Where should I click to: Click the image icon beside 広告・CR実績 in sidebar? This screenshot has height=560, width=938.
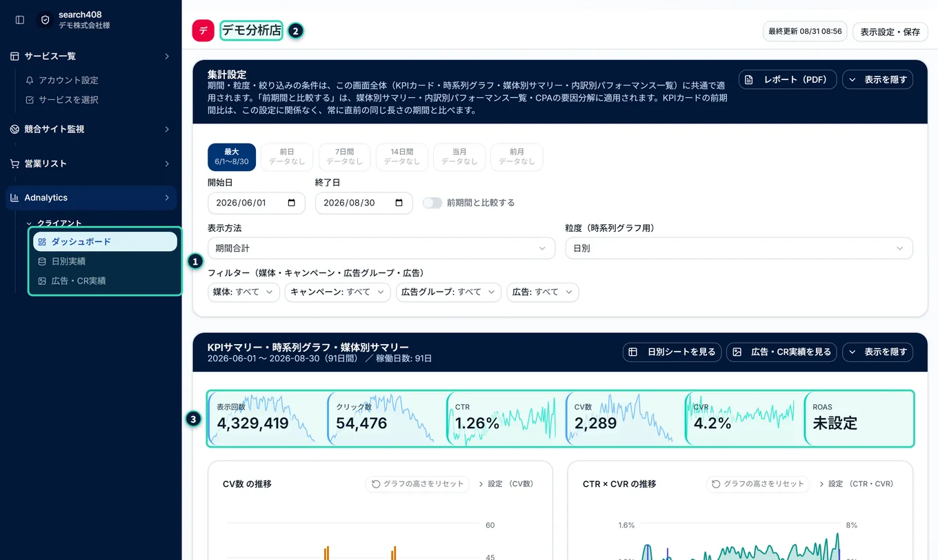[x=42, y=281]
